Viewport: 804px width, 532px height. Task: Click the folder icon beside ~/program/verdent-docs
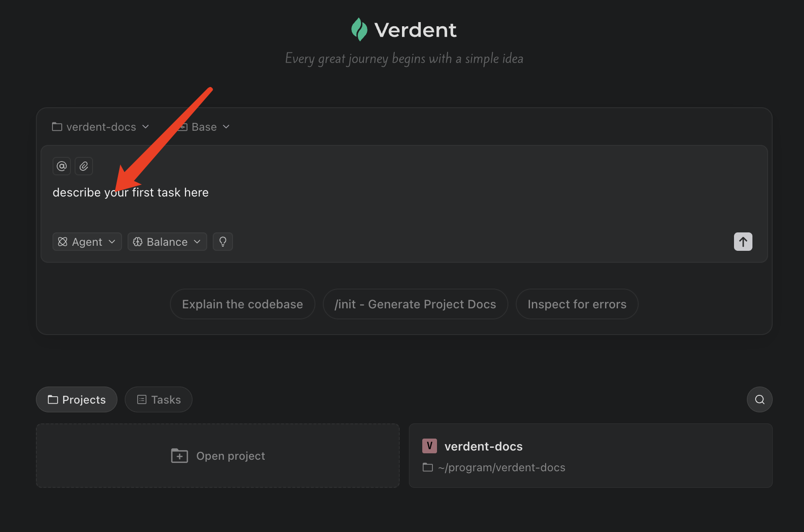428,468
